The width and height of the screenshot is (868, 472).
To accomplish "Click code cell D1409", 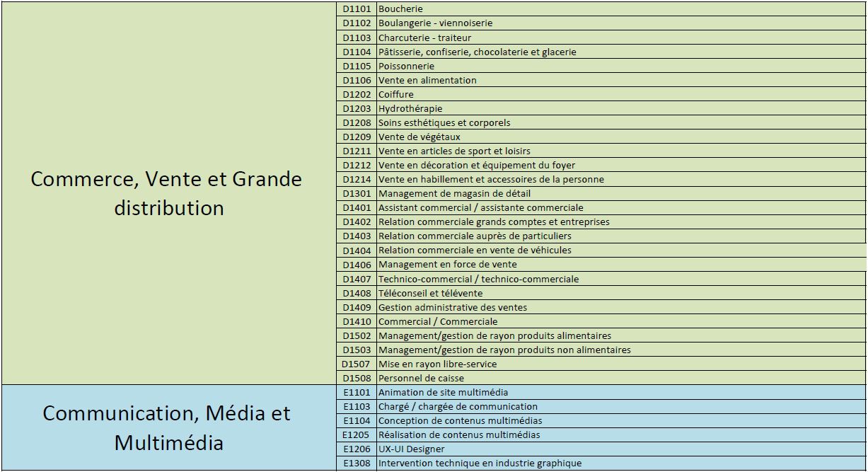I will coord(357,307).
